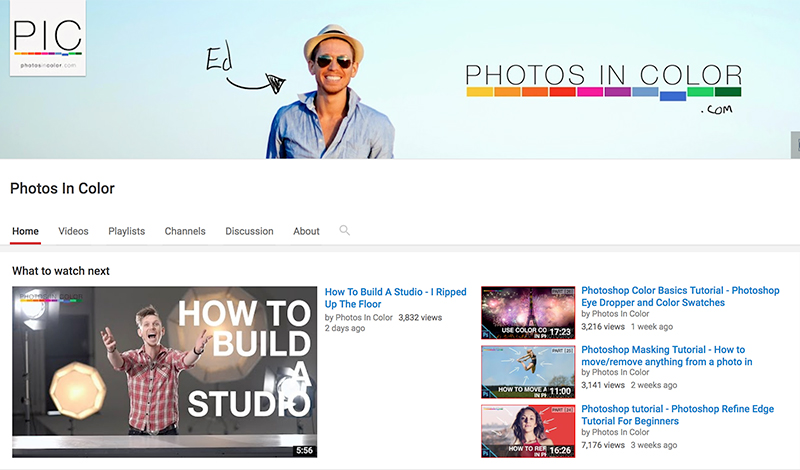
Task: Open the About tab
Action: coord(306,231)
